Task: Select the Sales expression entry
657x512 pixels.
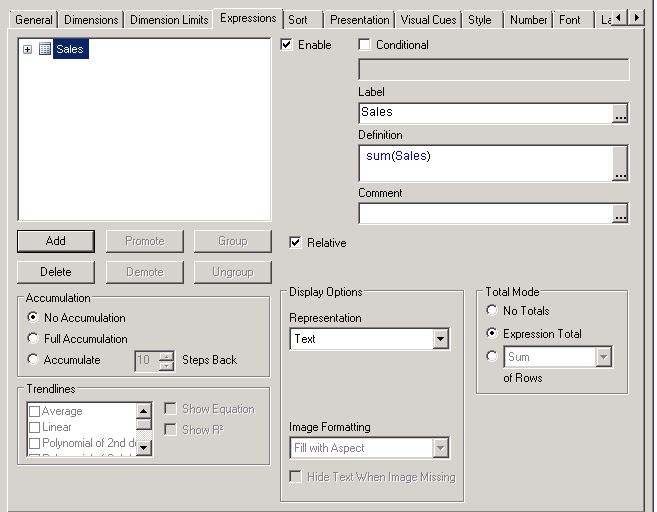Action: tap(70, 49)
